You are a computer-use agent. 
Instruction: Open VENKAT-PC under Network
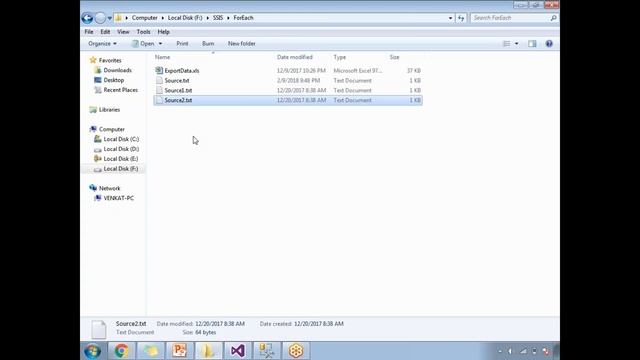tap(118, 198)
